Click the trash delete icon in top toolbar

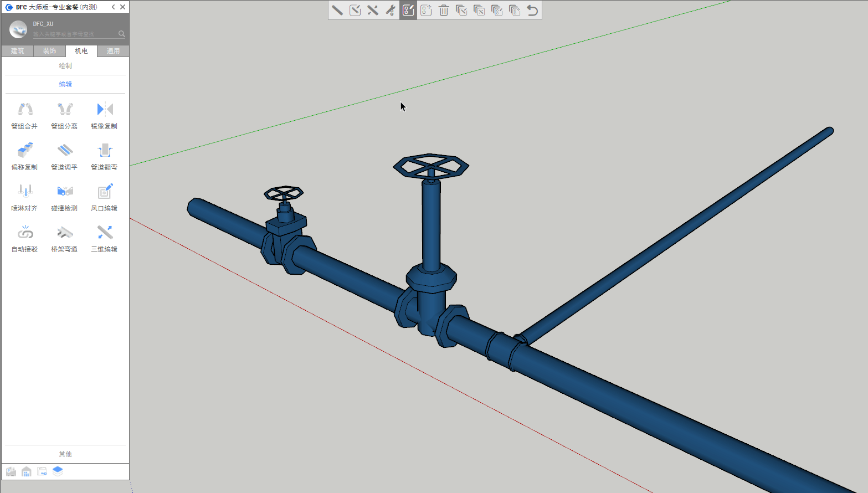444,11
